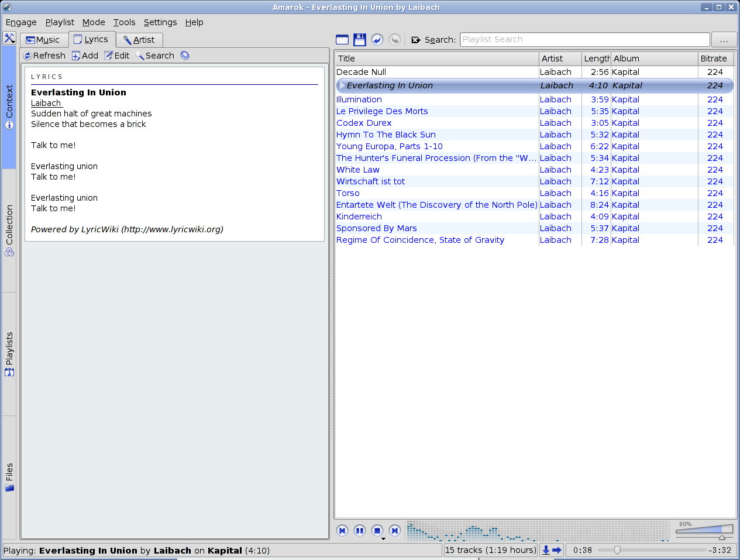Viewport: 740px width, 560px height.
Task: Sort playlist by Title column header
Action: point(437,59)
